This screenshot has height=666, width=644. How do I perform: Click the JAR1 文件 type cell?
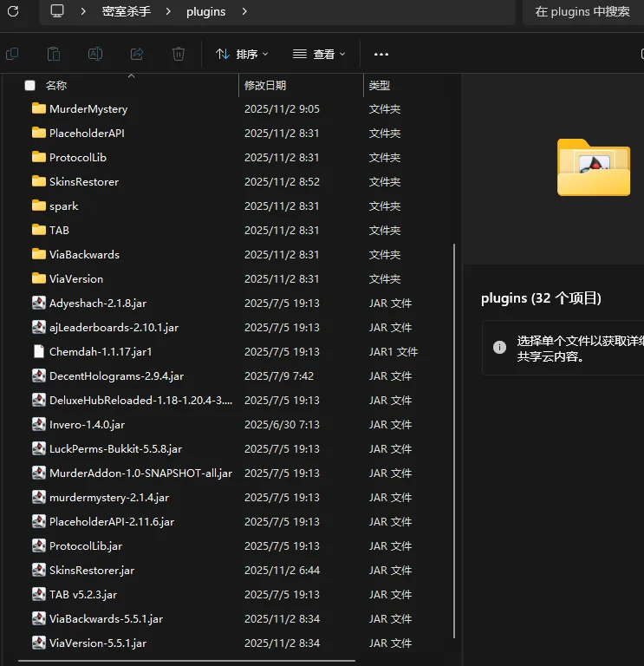point(394,351)
